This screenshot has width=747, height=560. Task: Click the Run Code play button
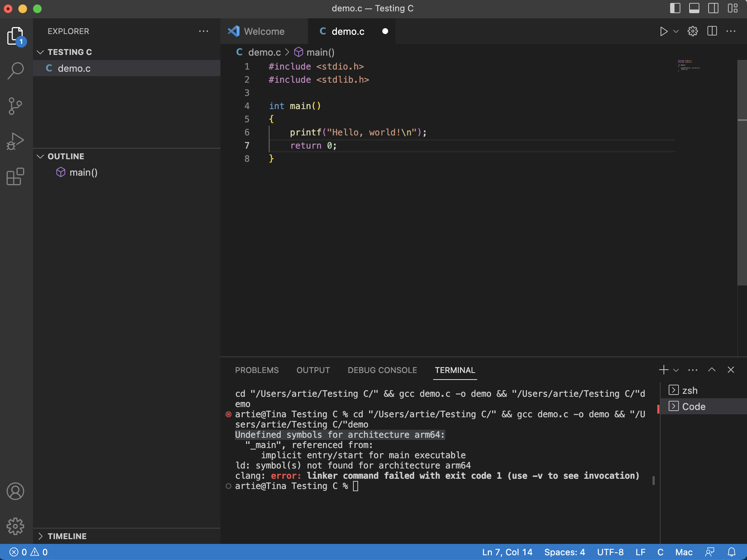coord(663,31)
